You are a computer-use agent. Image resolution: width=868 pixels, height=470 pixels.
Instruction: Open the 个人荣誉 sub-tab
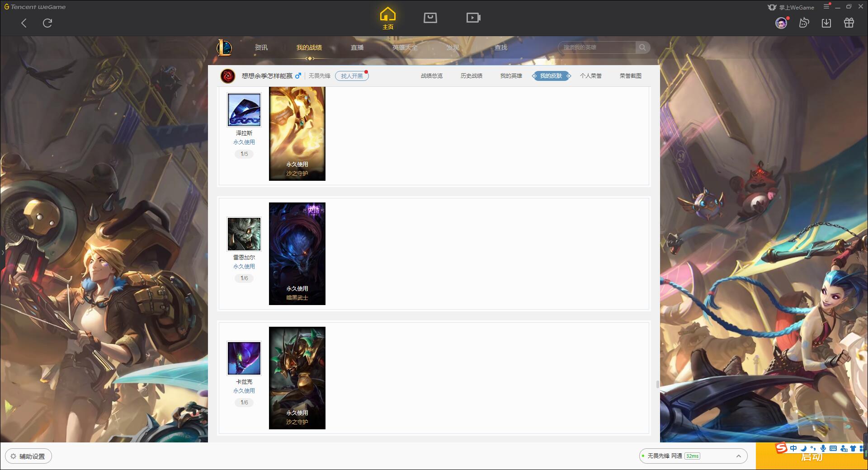(591, 76)
